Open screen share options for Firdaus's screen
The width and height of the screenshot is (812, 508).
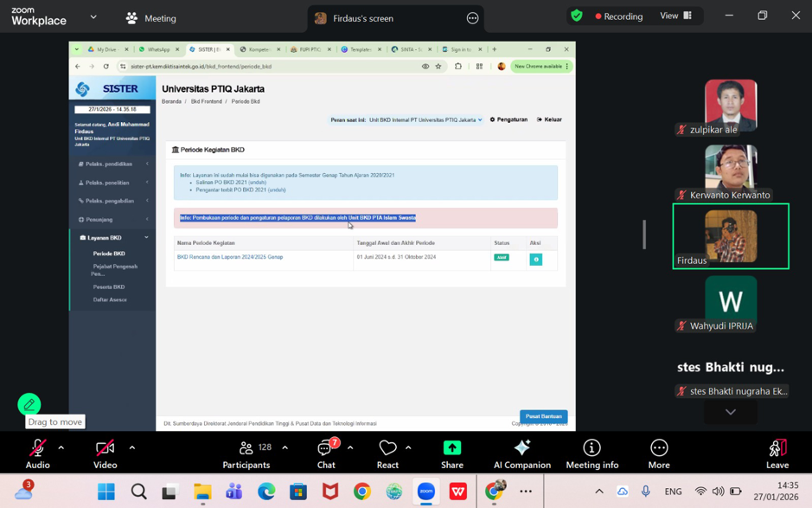tap(472, 18)
